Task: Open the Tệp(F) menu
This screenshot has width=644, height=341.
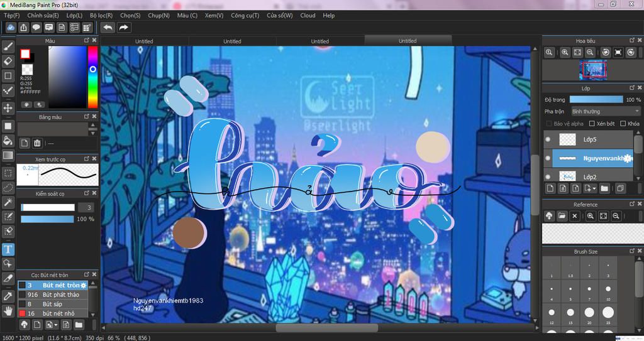Action: [12, 15]
